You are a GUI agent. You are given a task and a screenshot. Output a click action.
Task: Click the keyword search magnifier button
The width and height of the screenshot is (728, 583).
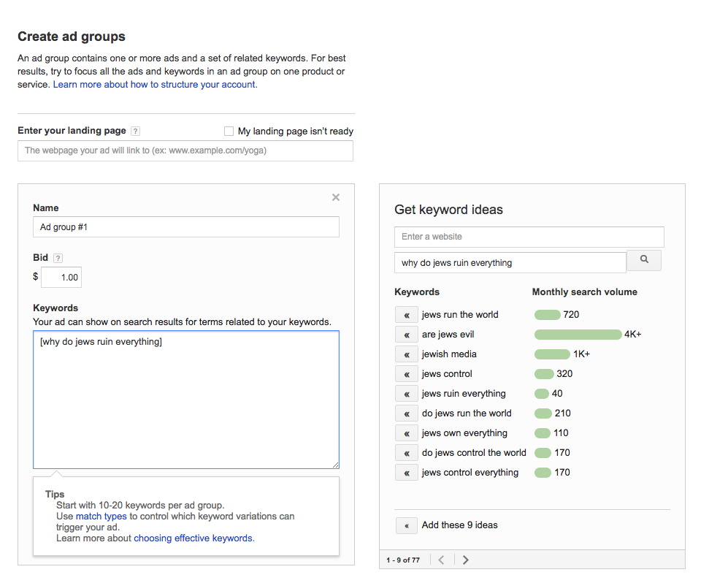[x=644, y=260]
